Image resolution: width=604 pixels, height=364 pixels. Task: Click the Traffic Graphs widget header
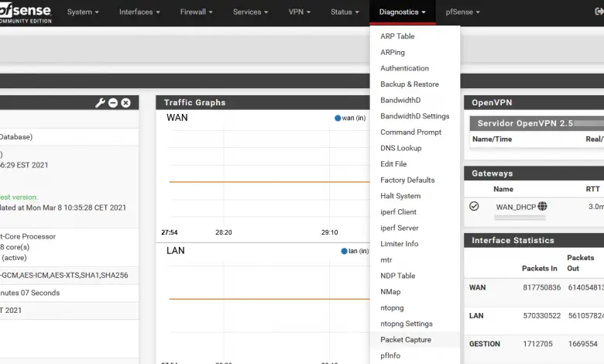tap(263, 103)
